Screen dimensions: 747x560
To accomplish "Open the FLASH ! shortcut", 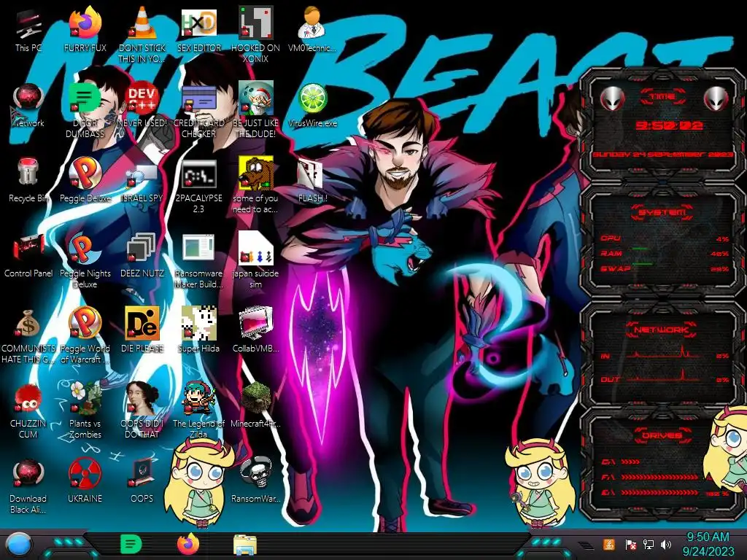I will tap(312, 181).
